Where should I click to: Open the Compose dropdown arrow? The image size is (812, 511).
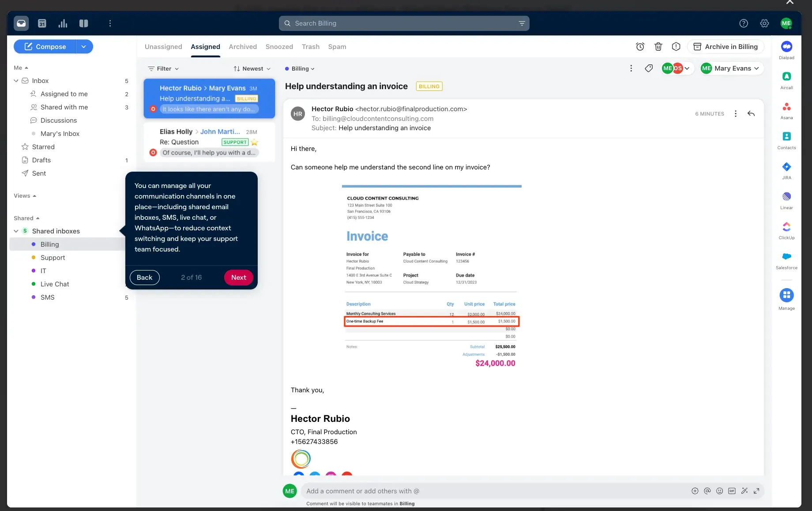coord(84,47)
